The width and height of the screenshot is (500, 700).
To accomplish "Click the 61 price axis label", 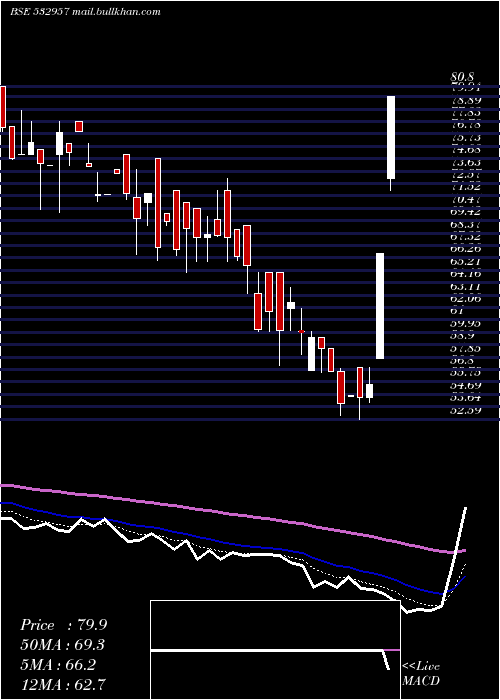I will [x=458, y=310].
